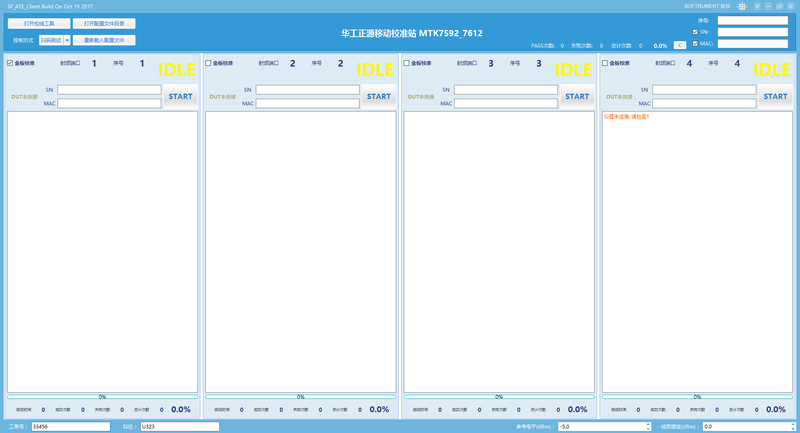The width and height of the screenshot is (800, 433).
Task: Click the 0% progress bar of port 4
Action: [x=697, y=397]
